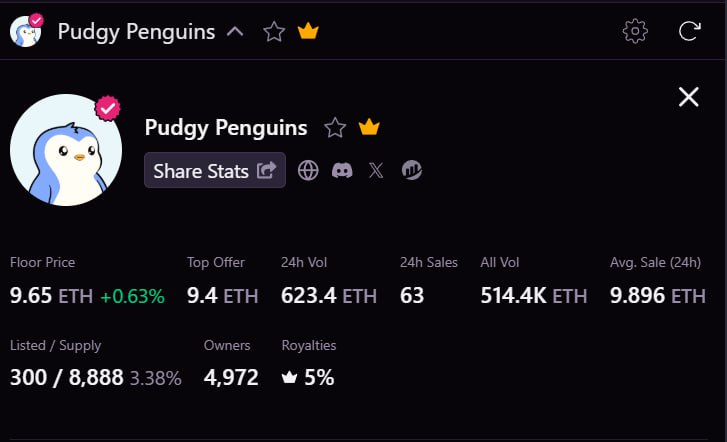Click the 9.65 ETH floor price value
The height and width of the screenshot is (442, 727).
[51, 295]
